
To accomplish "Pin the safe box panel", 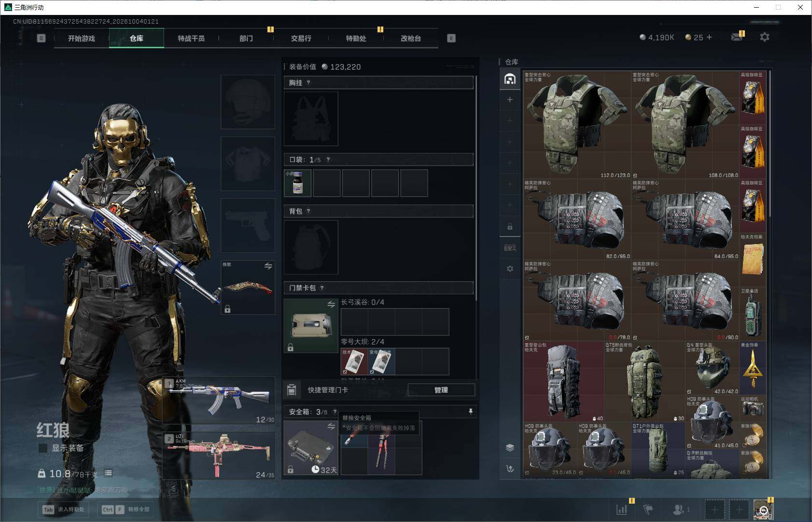I will click(x=471, y=412).
